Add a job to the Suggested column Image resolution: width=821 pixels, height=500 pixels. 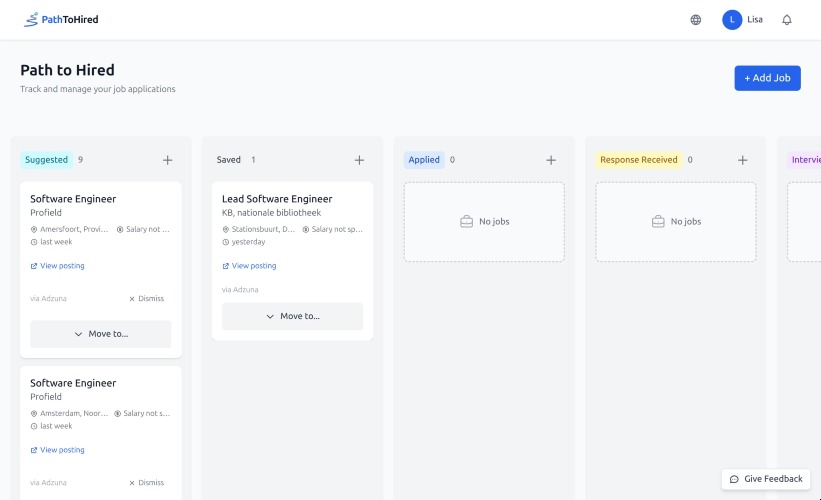167,160
